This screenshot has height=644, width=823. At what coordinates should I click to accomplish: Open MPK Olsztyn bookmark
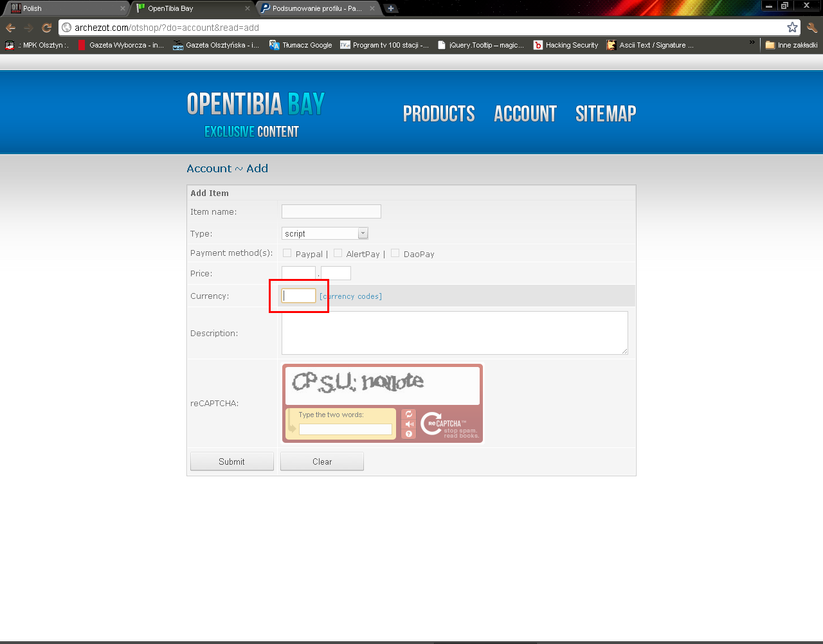37,45
